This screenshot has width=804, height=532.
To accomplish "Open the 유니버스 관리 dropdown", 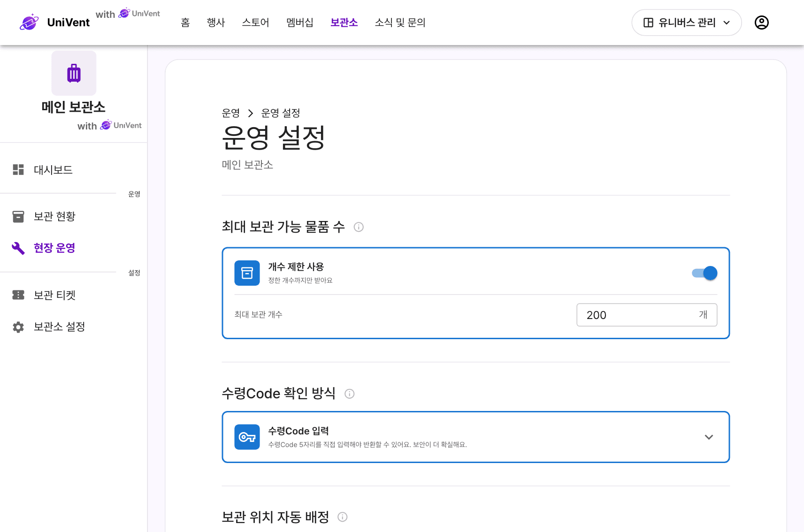I will (686, 23).
